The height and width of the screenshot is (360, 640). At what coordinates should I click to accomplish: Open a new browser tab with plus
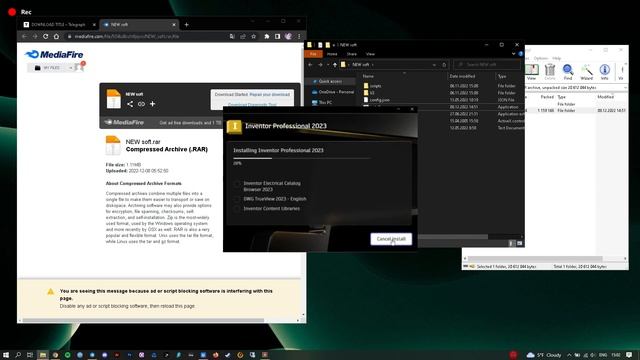coord(187,24)
